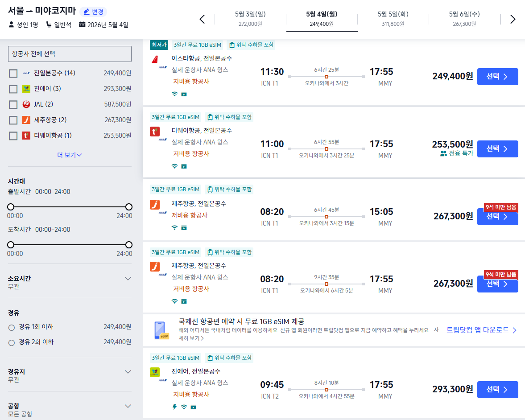Click the previous dates arrow
This screenshot has height=420, width=525.
point(202,19)
